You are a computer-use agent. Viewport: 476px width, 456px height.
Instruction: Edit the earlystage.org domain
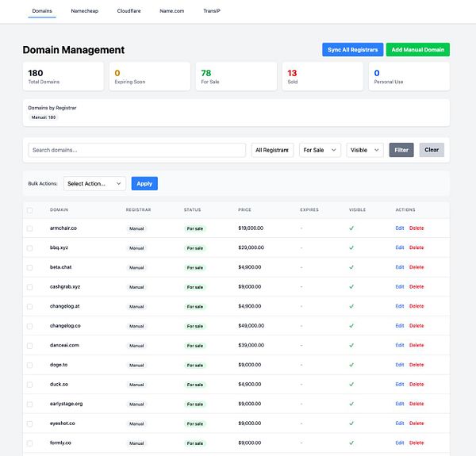400,404
